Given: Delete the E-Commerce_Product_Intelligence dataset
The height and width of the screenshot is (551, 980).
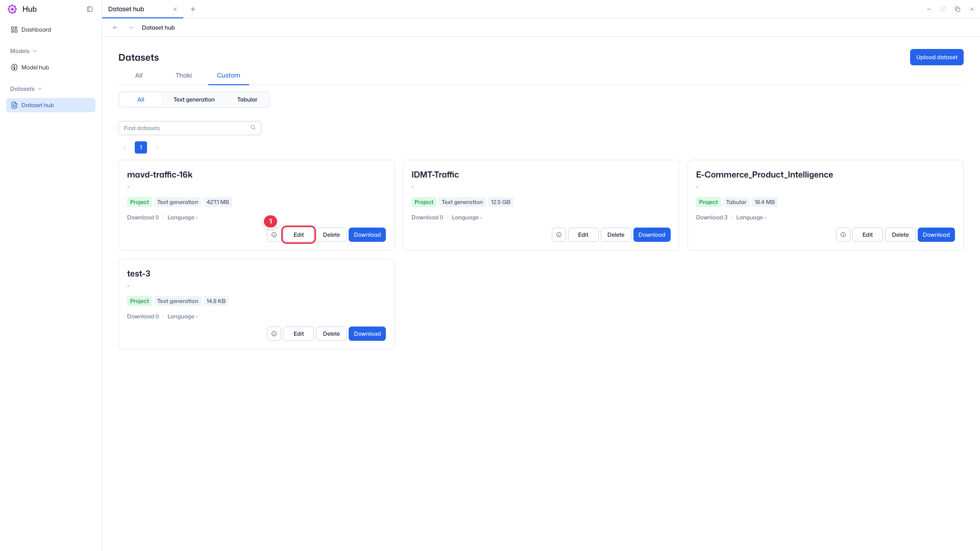Looking at the screenshot, I should 900,235.
